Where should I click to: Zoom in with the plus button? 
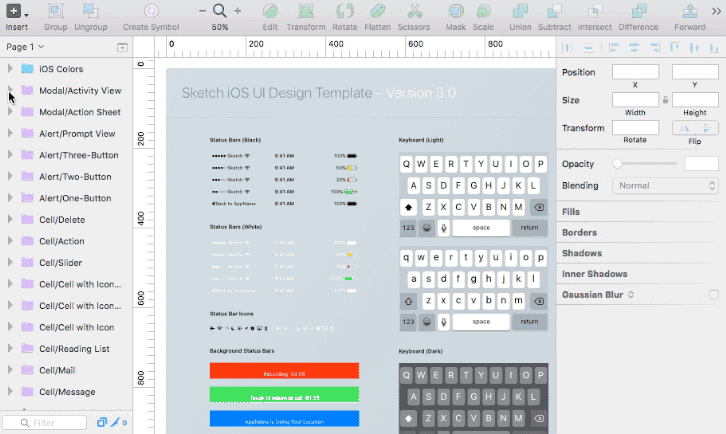click(238, 11)
